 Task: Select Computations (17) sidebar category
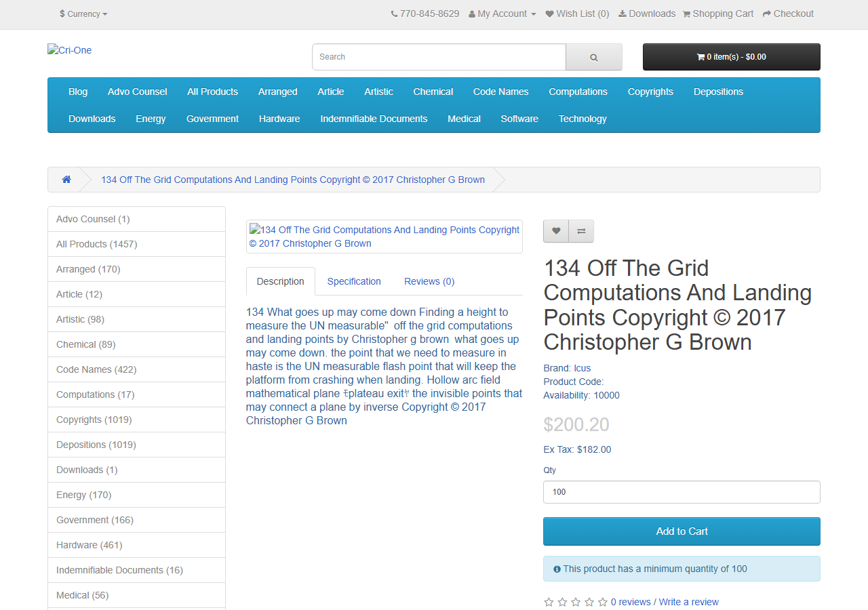pyautogui.click(x=136, y=394)
